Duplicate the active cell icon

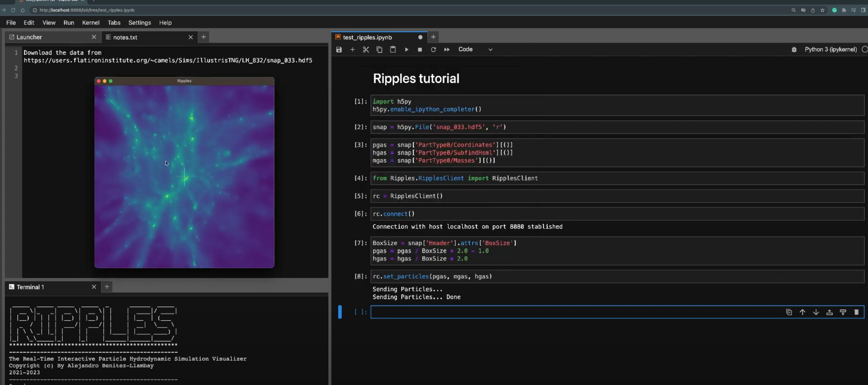point(789,312)
